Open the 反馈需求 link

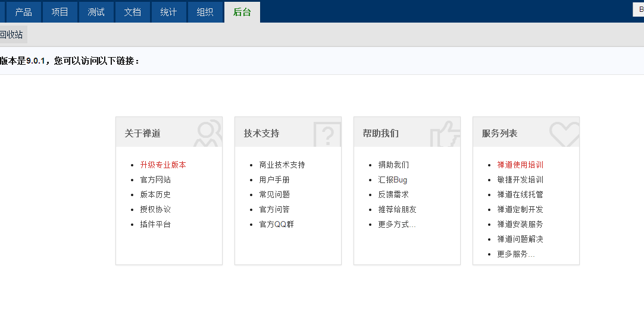(393, 194)
